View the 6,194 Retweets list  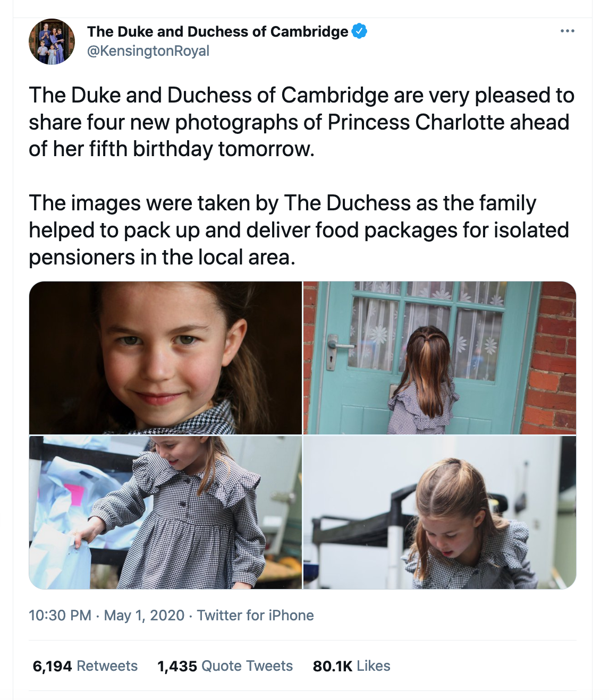85,666
